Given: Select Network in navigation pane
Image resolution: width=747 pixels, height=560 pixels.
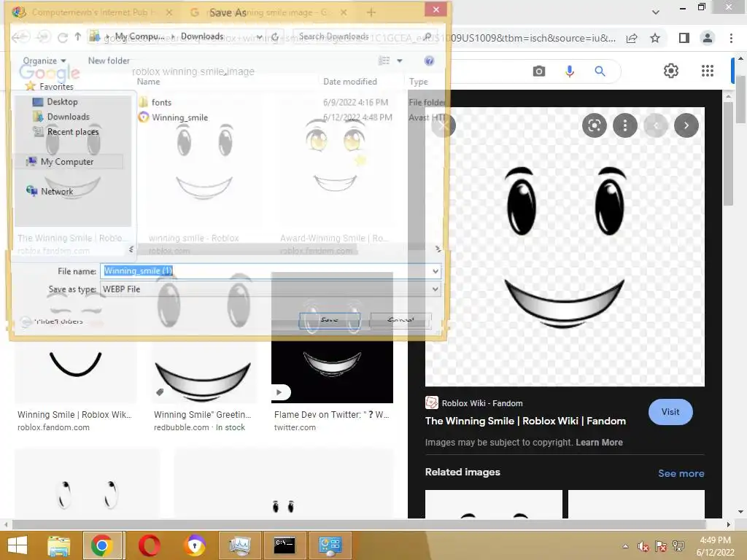Looking at the screenshot, I should point(57,192).
